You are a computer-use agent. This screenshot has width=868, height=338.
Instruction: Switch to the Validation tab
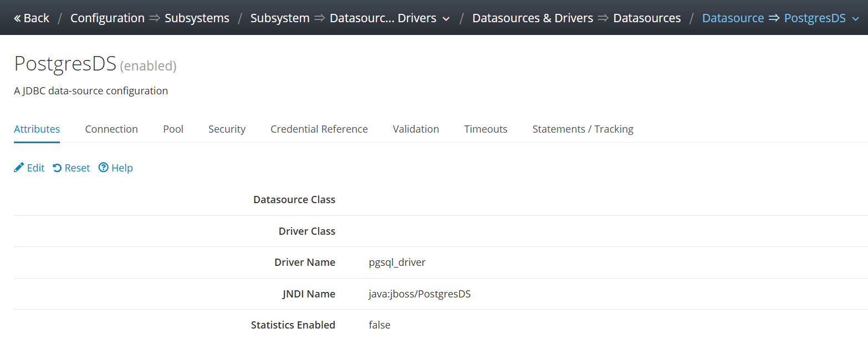click(x=416, y=129)
